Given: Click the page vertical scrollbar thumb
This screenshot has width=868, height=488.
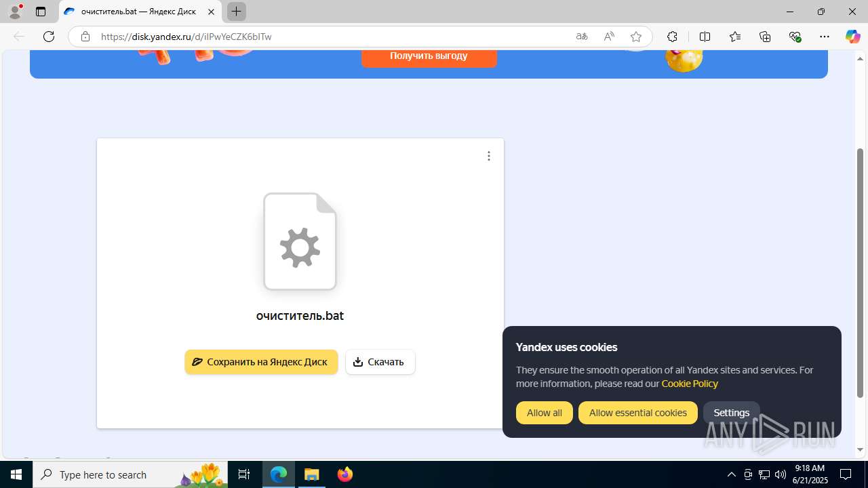Looking at the screenshot, I should pyautogui.click(x=861, y=272).
